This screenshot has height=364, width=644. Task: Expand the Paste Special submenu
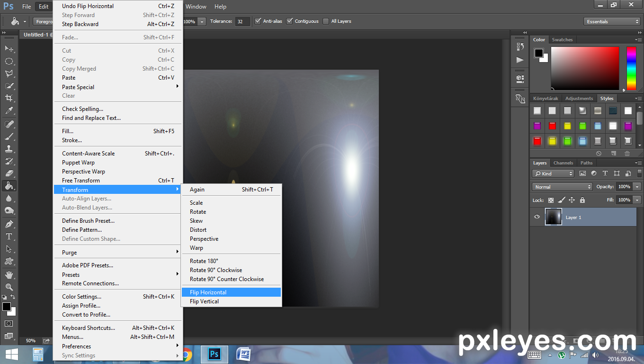pyautogui.click(x=118, y=87)
